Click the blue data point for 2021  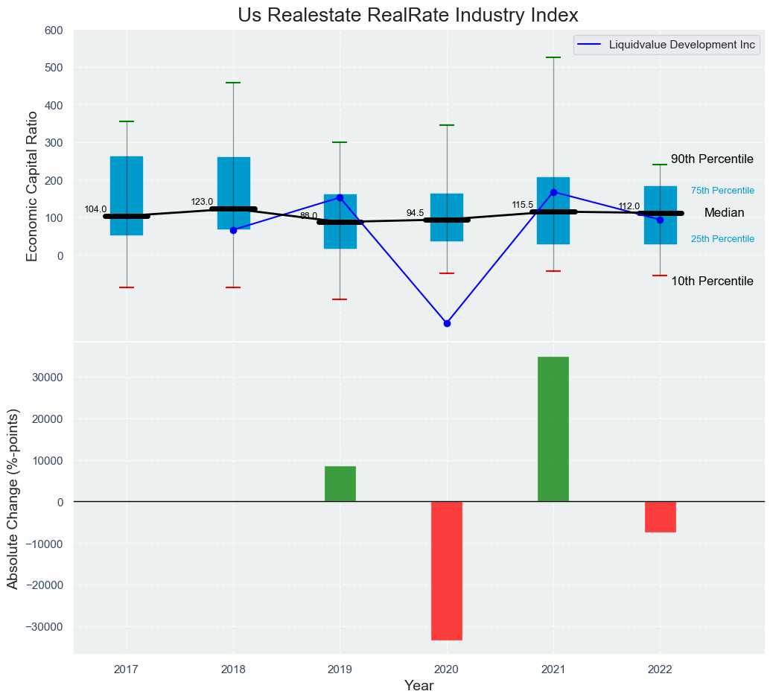point(553,192)
